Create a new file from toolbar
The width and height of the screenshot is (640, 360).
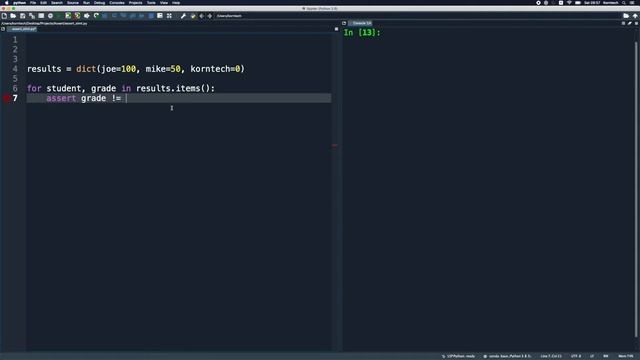click(4, 16)
